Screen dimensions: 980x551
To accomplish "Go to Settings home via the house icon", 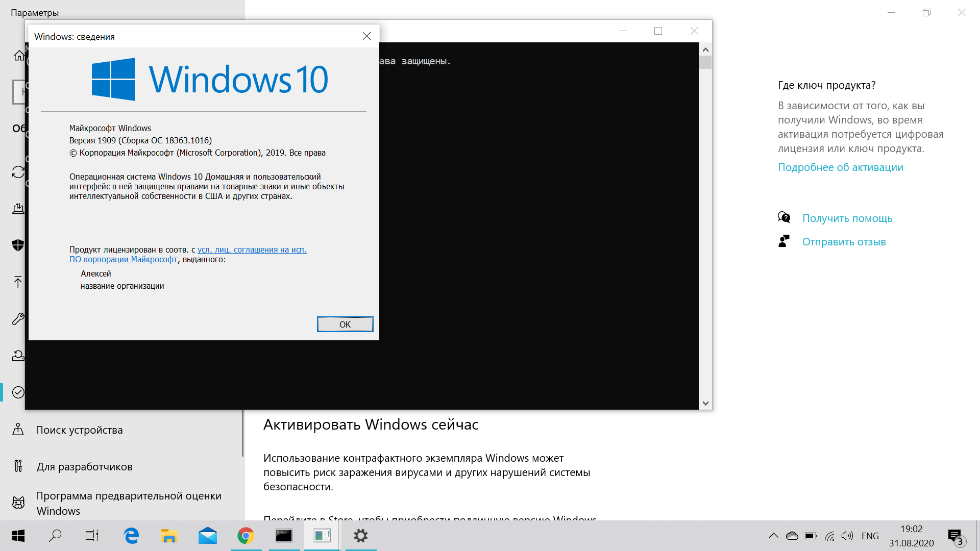I will click(x=19, y=55).
